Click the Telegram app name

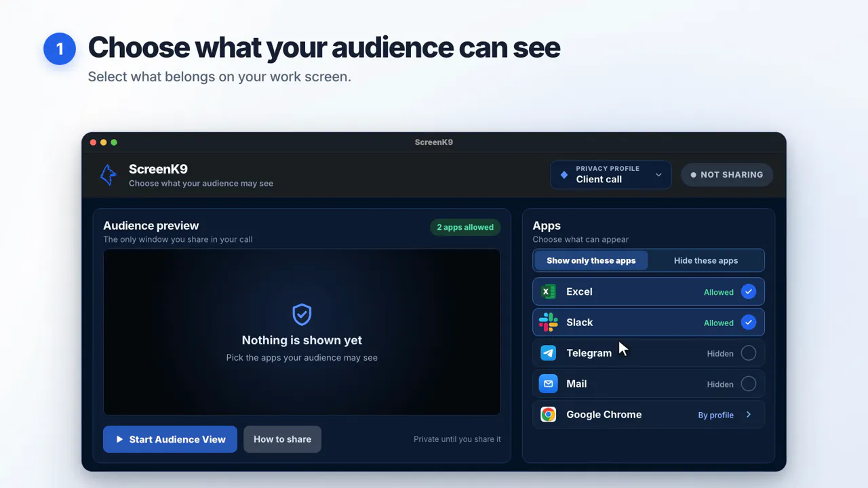pos(589,353)
